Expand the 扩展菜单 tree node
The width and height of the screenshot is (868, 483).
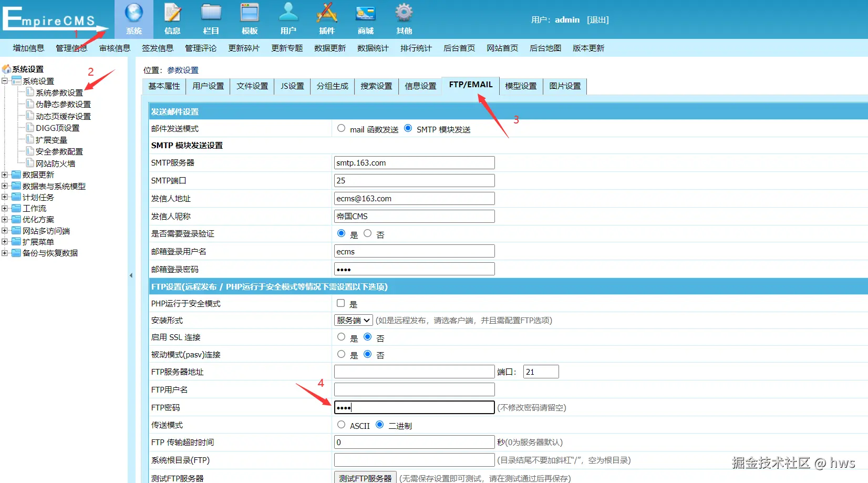[x=5, y=242]
